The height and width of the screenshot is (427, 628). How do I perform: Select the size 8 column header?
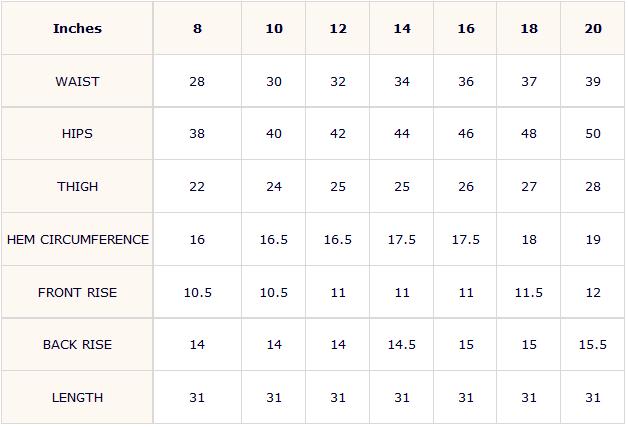197,28
